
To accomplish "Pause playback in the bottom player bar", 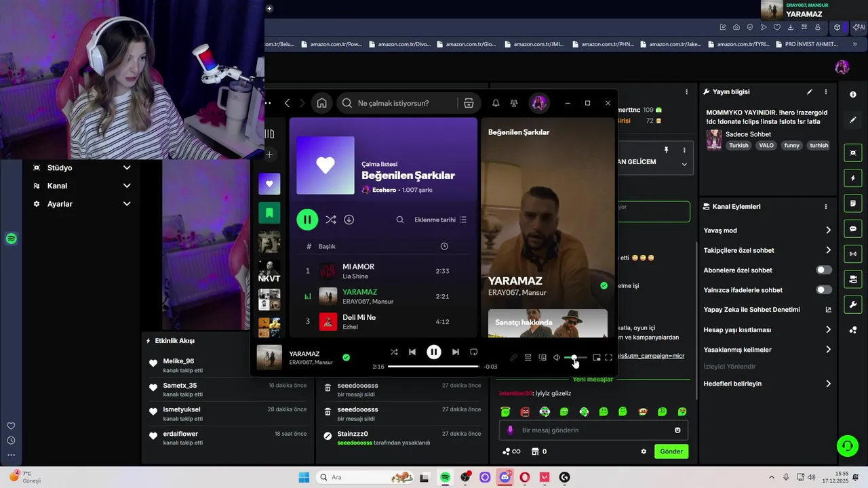I will click(434, 352).
